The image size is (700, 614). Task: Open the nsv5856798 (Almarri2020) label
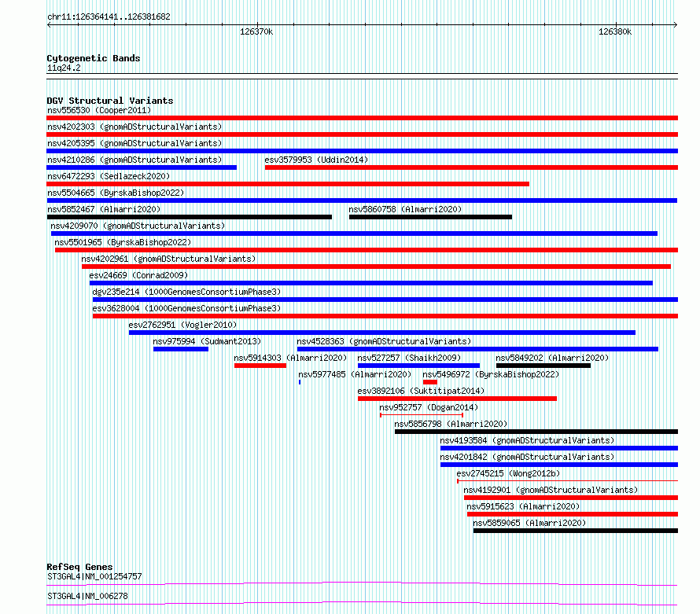point(451,424)
